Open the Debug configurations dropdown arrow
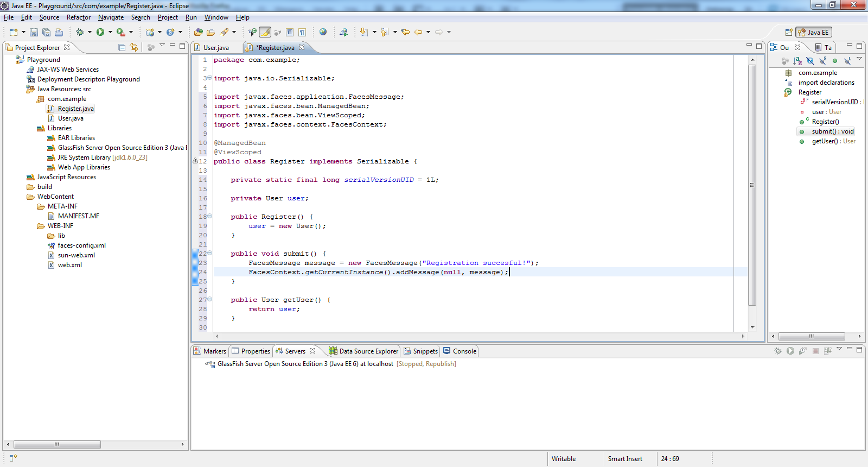Image resolution: width=868 pixels, height=467 pixels. (x=90, y=32)
